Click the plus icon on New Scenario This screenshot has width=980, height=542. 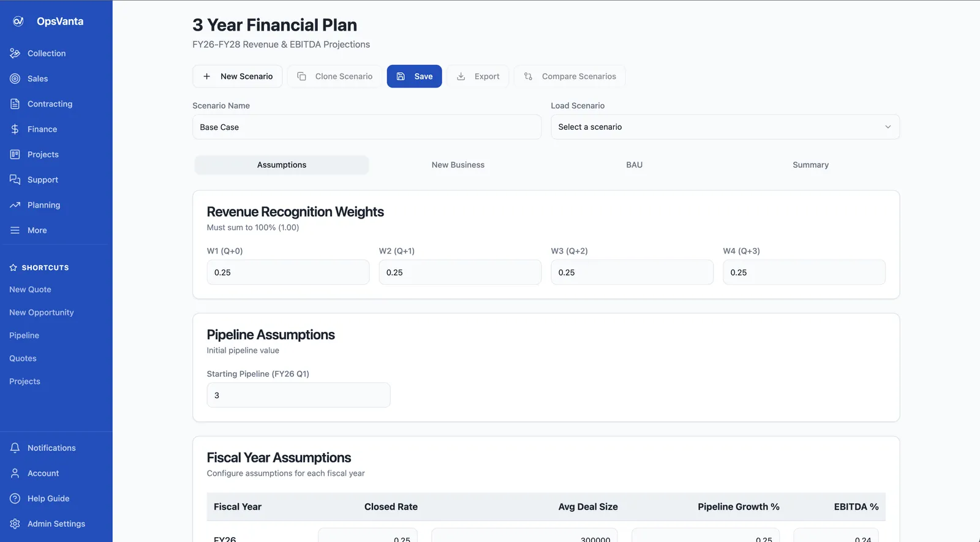pos(207,77)
